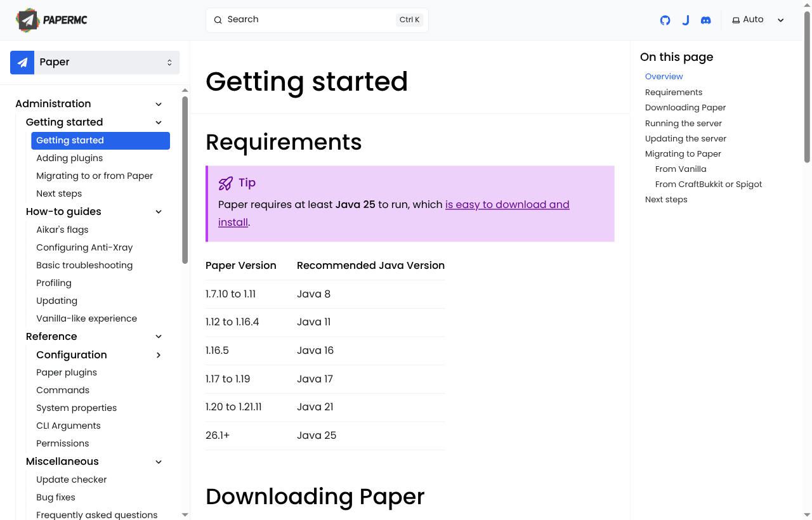Jump to Running the server section

coord(683,124)
